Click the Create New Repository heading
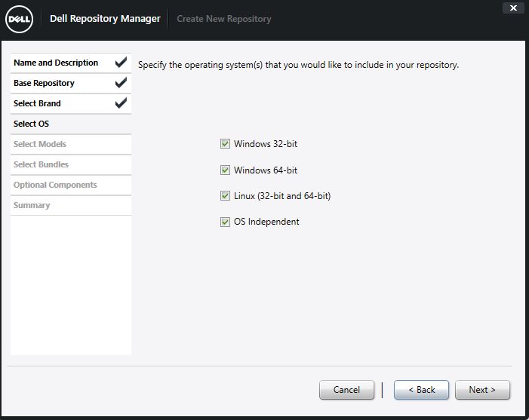Screen dimensions: 529x420 tap(224, 19)
